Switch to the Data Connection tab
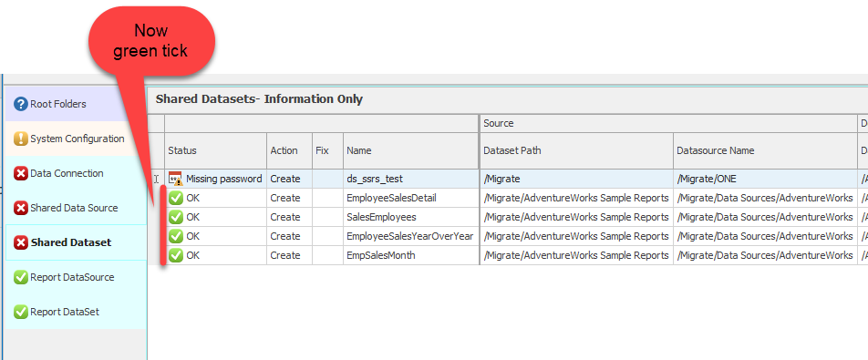The width and height of the screenshot is (868, 360). pyautogui.click(x=76, y=174)
